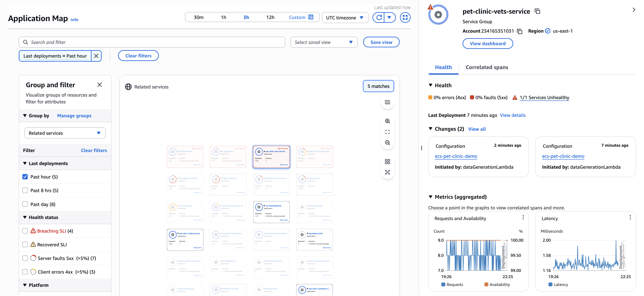Viewport: 644px width, 296px height.
Task: Select the 12h time range
Action: coord(270,17)
